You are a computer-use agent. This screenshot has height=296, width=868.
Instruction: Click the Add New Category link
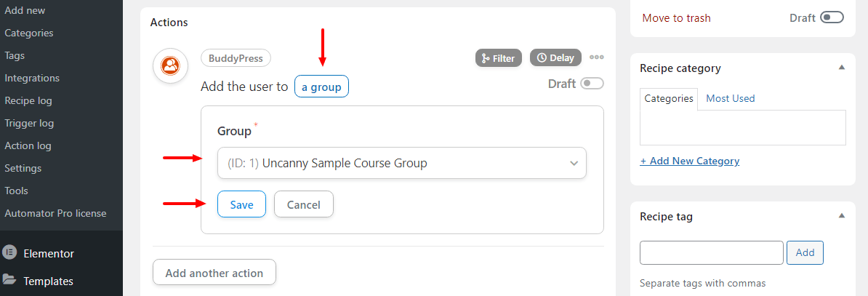click(x=690, y=161)
